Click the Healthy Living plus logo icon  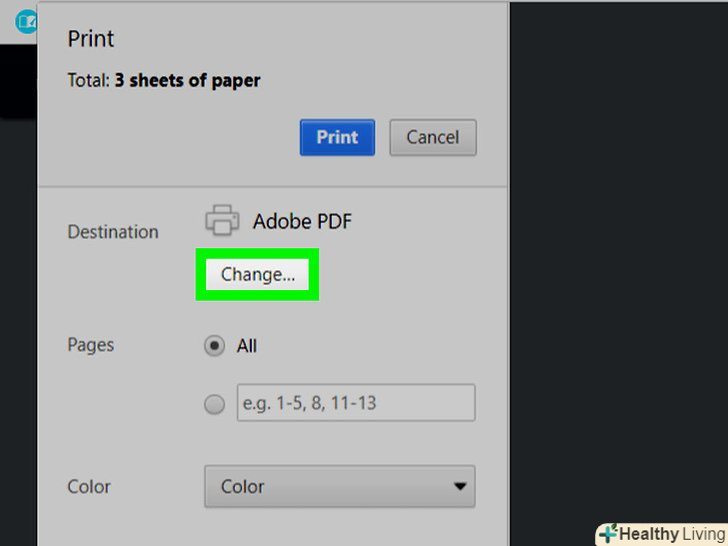[x=607, y=534]
